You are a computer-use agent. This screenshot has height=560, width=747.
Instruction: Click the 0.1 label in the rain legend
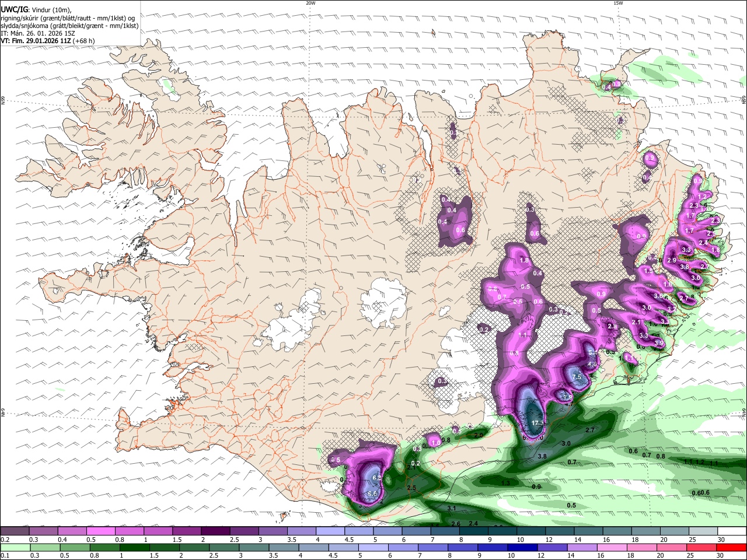click(x=5, y=555)
